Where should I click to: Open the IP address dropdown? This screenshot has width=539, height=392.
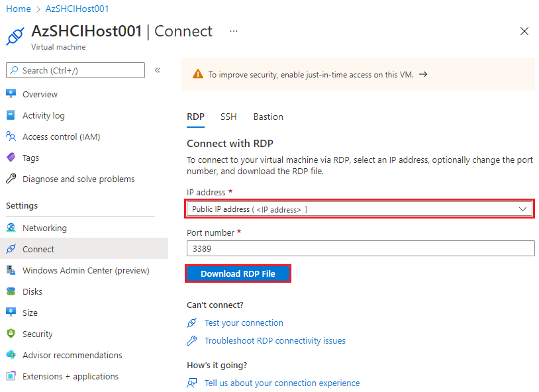pyautogui.click(x=359, y=209)
